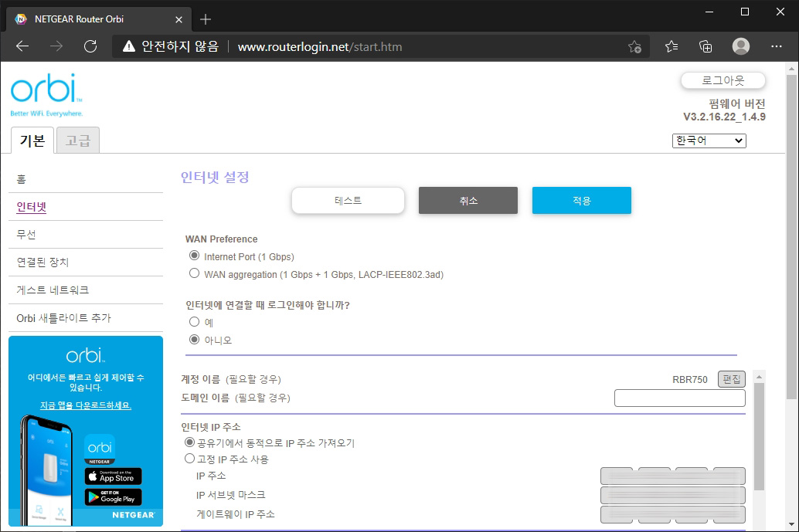This screenshot has height=532, width=799.
Task: Click the 적용 button
Action: point(581,201)
